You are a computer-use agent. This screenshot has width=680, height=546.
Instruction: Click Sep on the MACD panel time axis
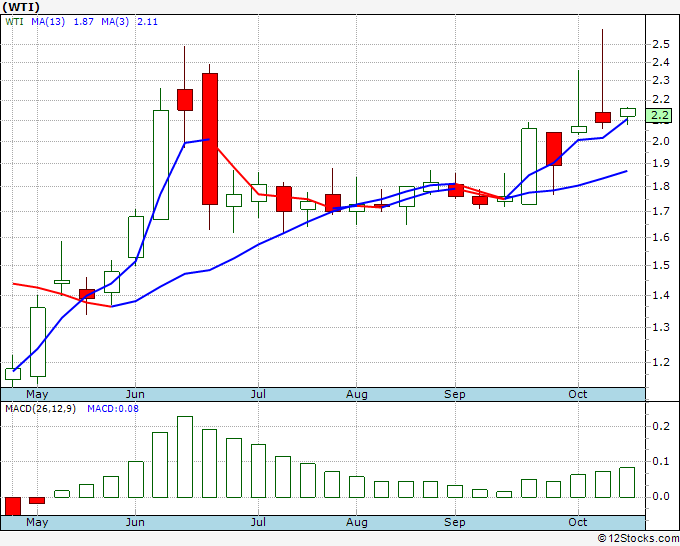coord(454,522)
